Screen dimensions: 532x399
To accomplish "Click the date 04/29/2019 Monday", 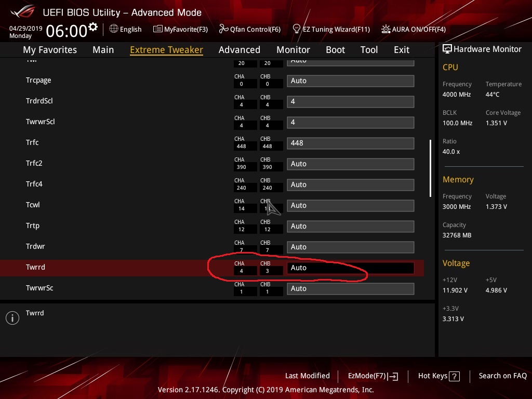I will point(26,32).
